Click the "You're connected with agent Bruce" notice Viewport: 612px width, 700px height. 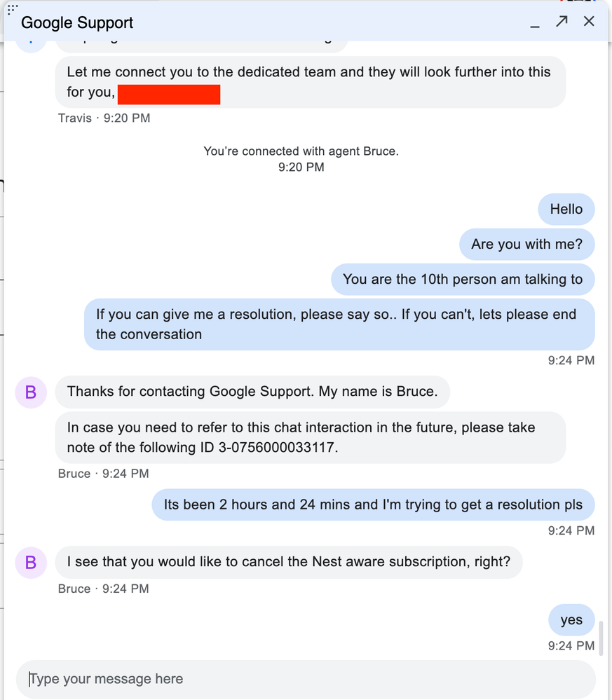(301, 151)
